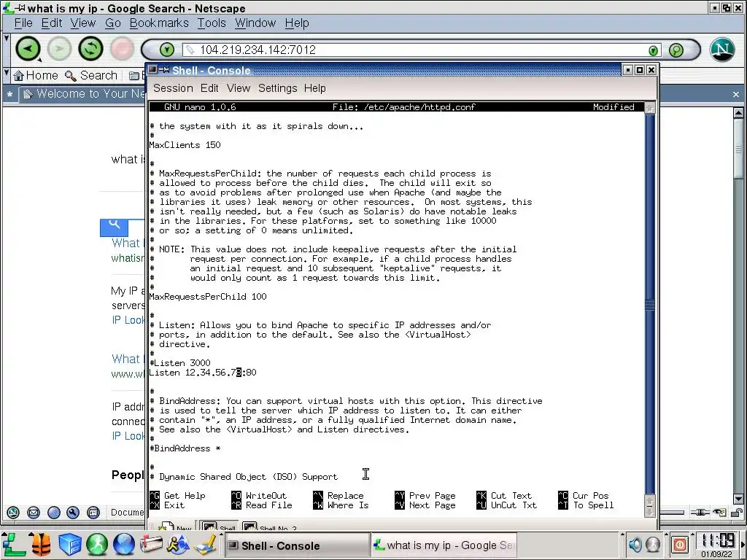Viewport: 747px width, 560px height.
Task: Open the Help menu in Shell - Console
Action: [315, 88]
